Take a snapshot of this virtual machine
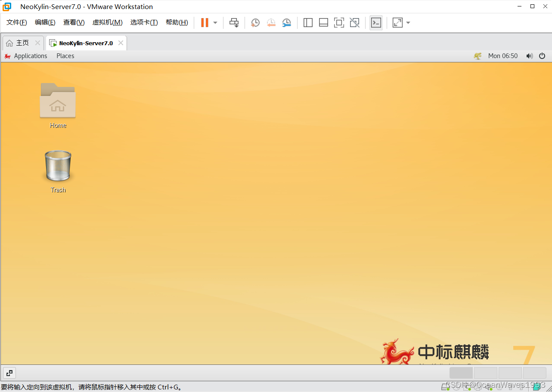The height and width of the screenshot is (392, 552). pos(255,23)
